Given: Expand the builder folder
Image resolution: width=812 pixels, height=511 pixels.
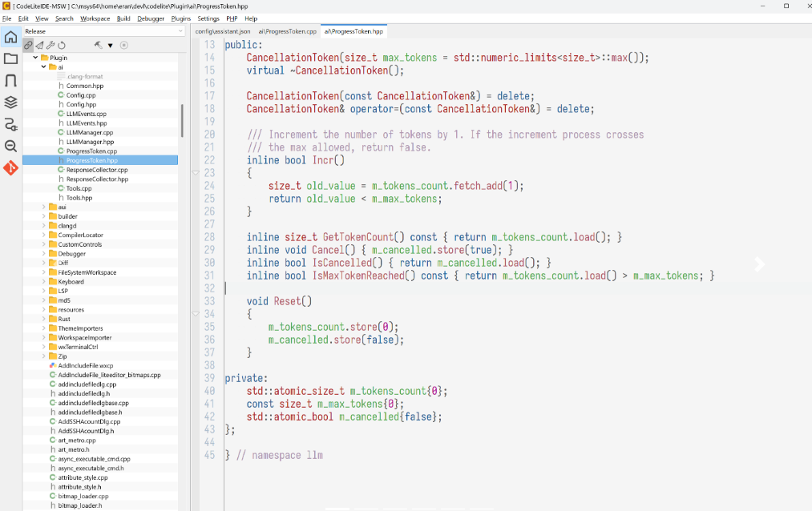Looking at the screenshot, I should coord(43,216).
